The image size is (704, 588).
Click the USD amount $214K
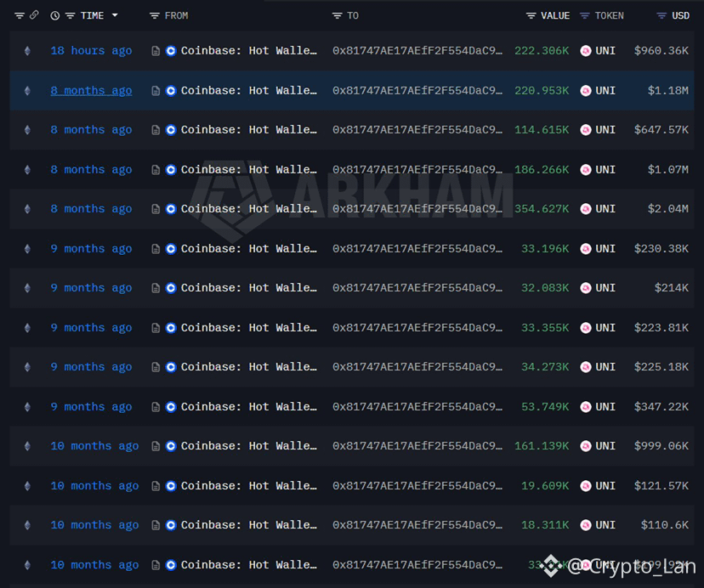[x=671, y=288]
